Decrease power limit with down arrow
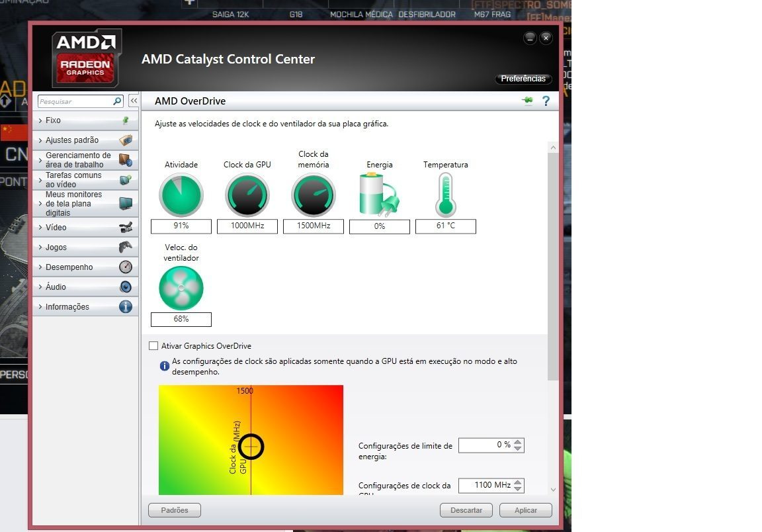 (518, 449)
